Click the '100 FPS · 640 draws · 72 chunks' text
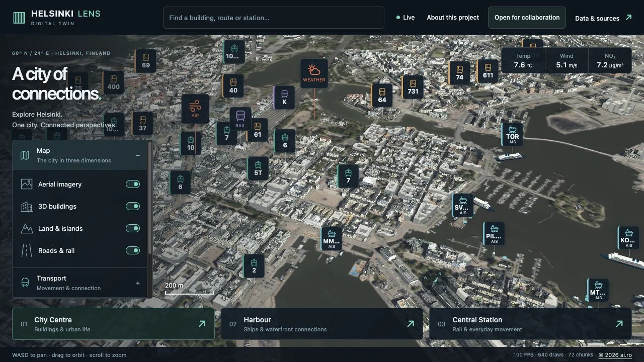 (553, 355)
